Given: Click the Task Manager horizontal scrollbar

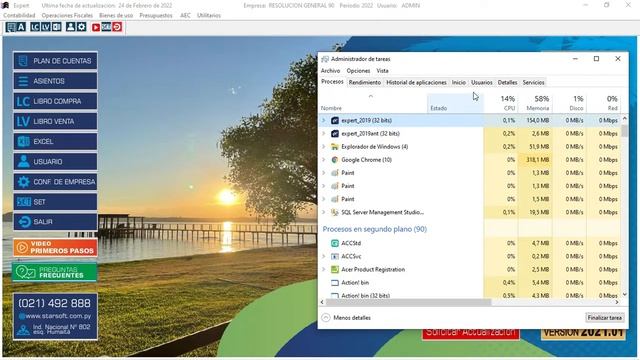Looking at the screenshot, I should [x=408, y=302].
